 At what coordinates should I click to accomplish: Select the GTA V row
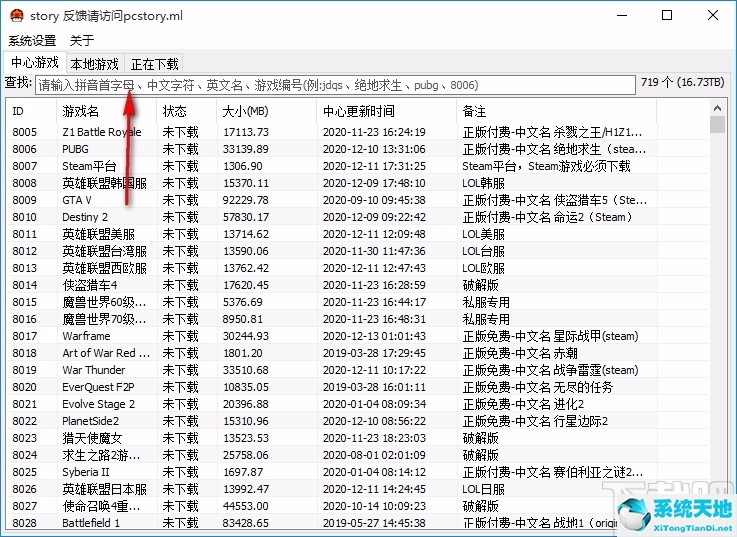click(358, 200)
